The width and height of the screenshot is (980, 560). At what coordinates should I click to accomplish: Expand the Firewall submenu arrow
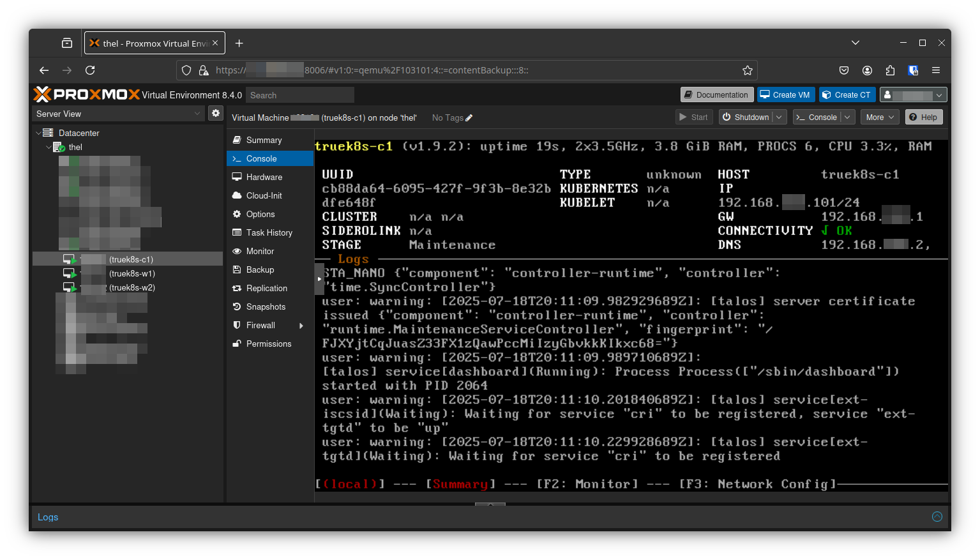[x=301, y=326]
